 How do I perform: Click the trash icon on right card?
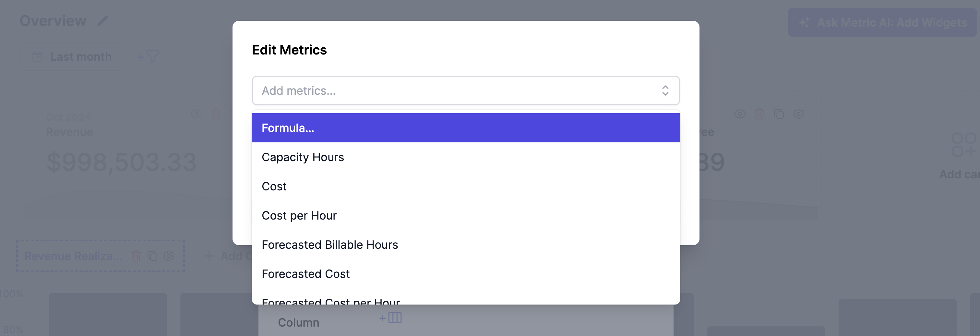pos(759,114)
